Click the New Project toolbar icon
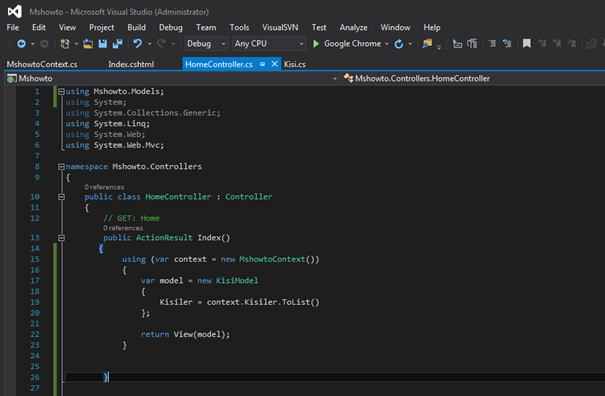605x396 pixels. [65, 44]
